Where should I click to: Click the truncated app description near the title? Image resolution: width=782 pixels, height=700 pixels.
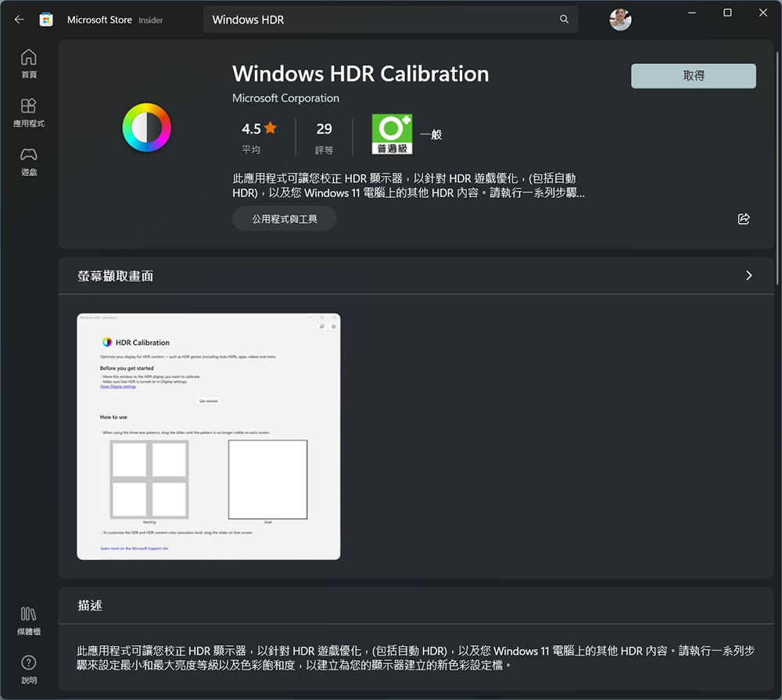408,185
